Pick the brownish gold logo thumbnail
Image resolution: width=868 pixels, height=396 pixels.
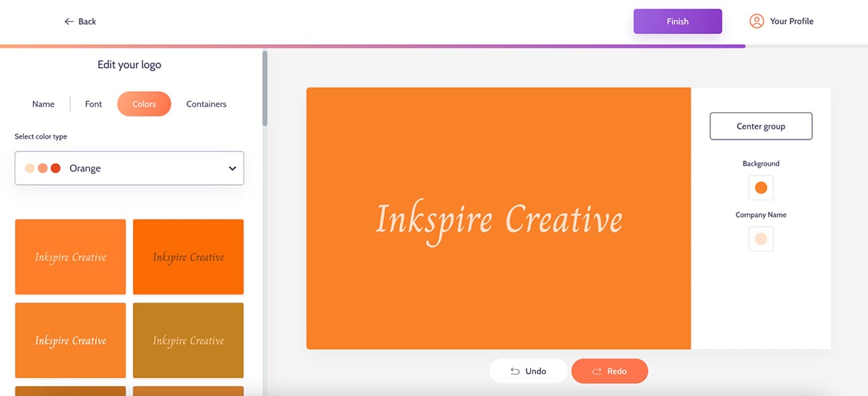(x=188, y=340)
